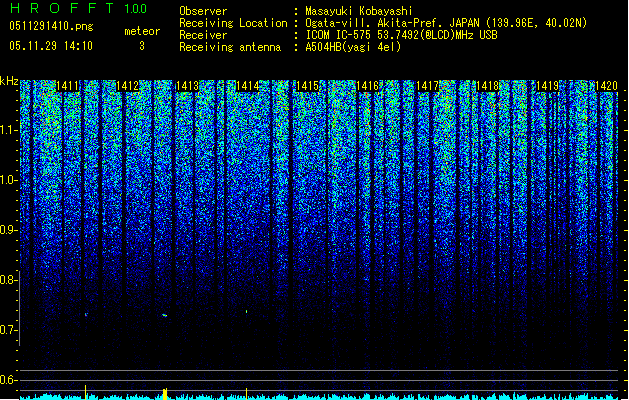Click the bright meteor echo after 1412
The height and width of the screenshot is (400, 629).
pyautogui.click(x=164, y=315)
